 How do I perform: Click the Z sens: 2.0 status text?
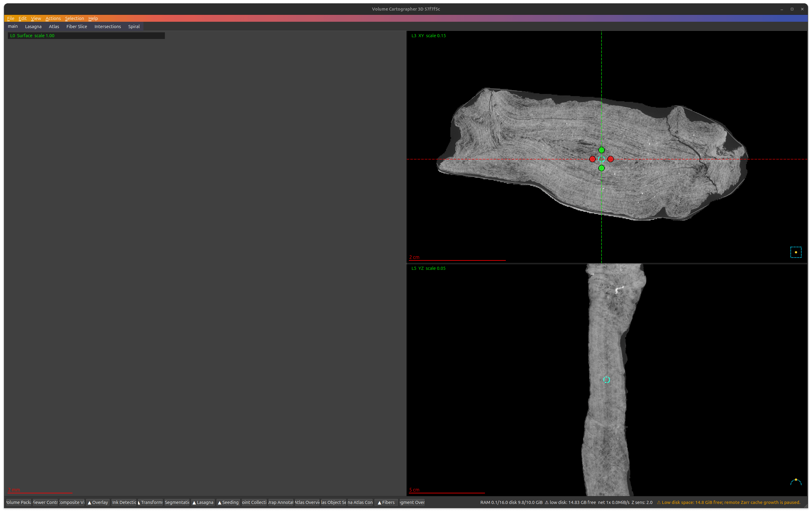point(642,502)
